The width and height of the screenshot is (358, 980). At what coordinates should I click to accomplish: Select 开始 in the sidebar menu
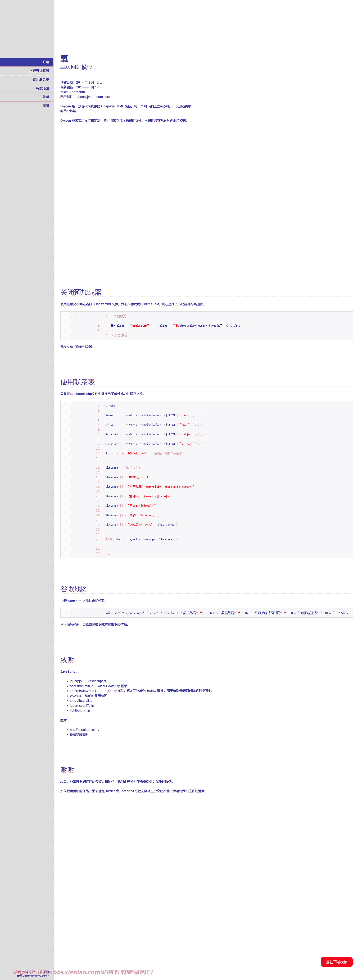coord(26,62)
